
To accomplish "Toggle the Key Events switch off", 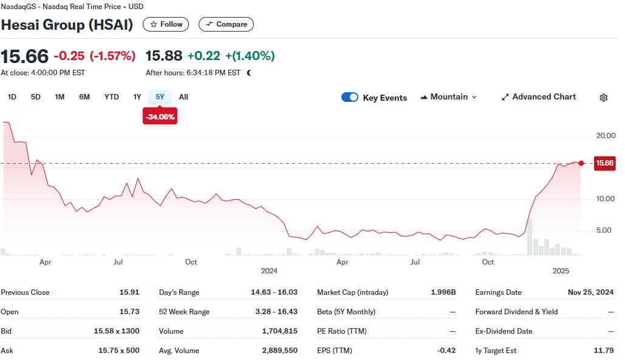I will (x=350, y=97).
